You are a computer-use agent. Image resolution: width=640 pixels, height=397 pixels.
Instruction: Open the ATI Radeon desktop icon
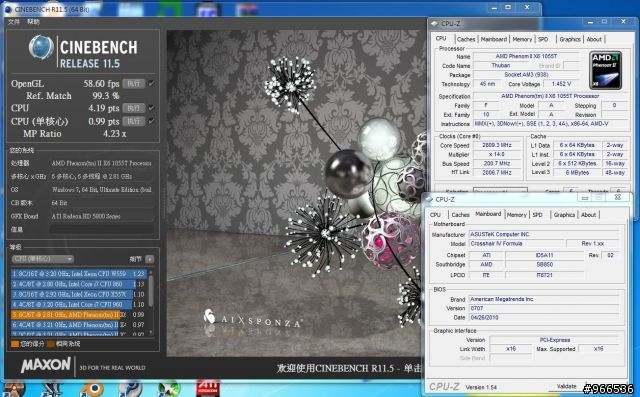[x=208, y=389]
